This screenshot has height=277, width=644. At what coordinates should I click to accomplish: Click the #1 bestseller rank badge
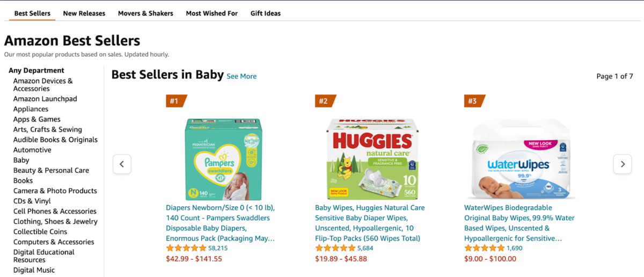click(175, 101)
